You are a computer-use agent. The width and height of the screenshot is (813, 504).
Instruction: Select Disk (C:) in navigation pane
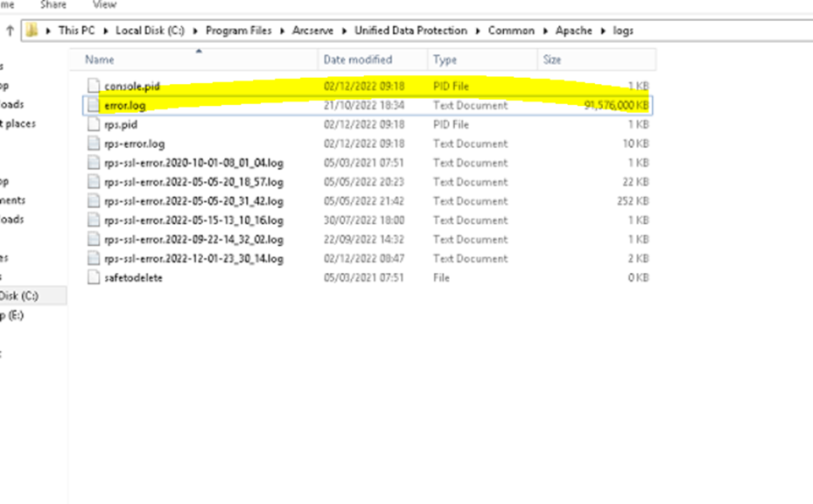click(19, 296)
